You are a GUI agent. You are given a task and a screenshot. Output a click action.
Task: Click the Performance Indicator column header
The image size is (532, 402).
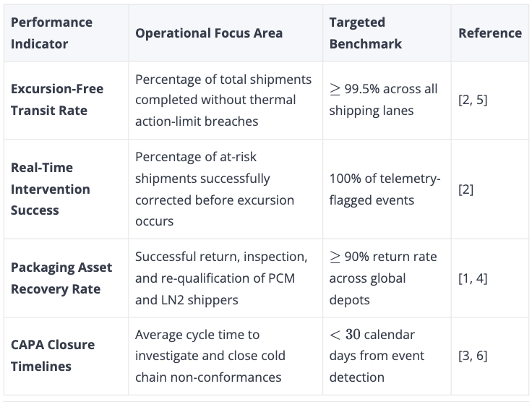click(51, 33)
